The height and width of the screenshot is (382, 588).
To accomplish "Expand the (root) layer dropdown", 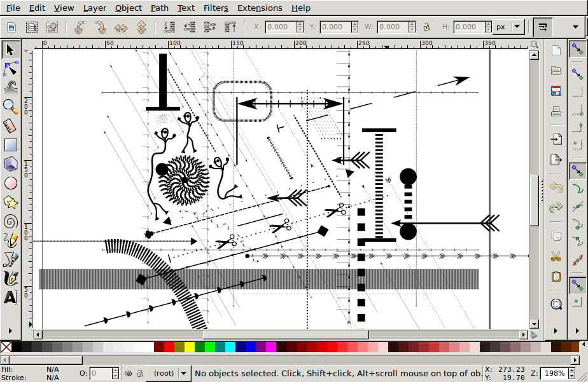I will pos(184,373).
